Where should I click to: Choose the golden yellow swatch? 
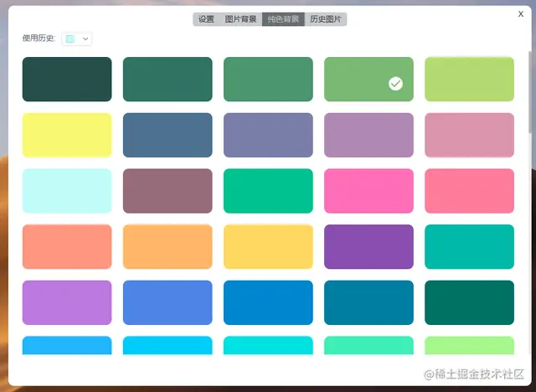(268, 247)
